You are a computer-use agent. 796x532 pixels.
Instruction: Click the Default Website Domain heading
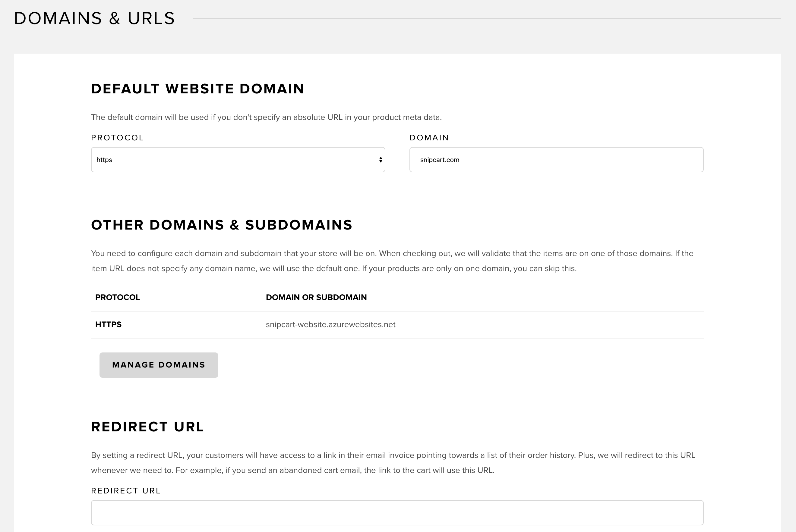tap(197, 89)
